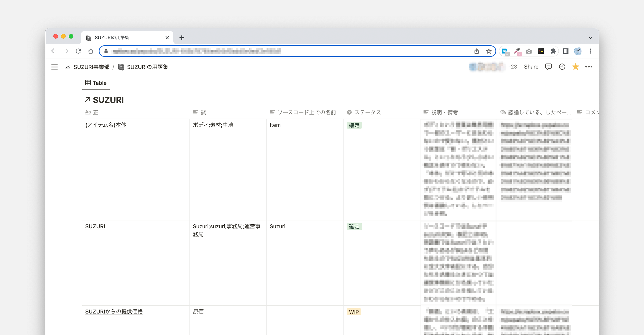Show the +23 page viewers
This screenshot has width=644, height=335.
point(512,67)
